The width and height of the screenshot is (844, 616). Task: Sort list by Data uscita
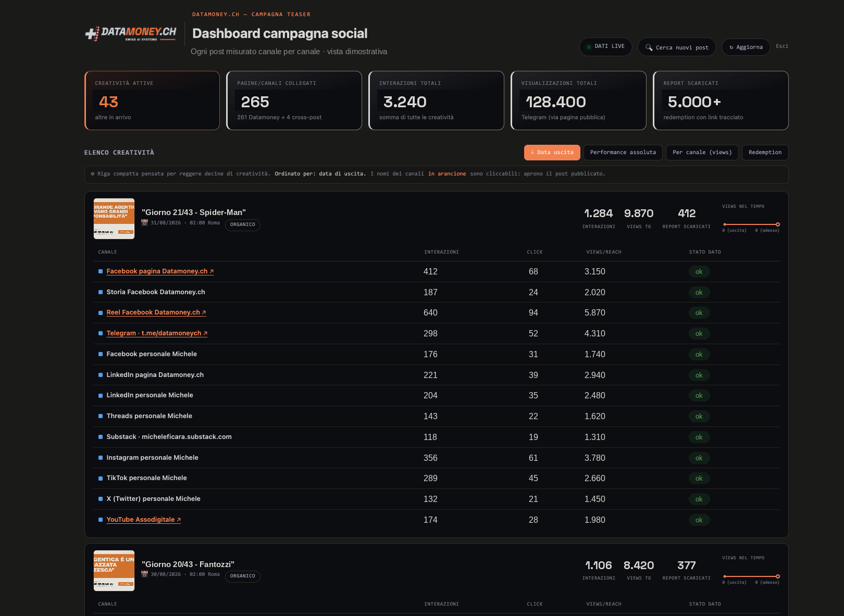(x=552, y=153)
